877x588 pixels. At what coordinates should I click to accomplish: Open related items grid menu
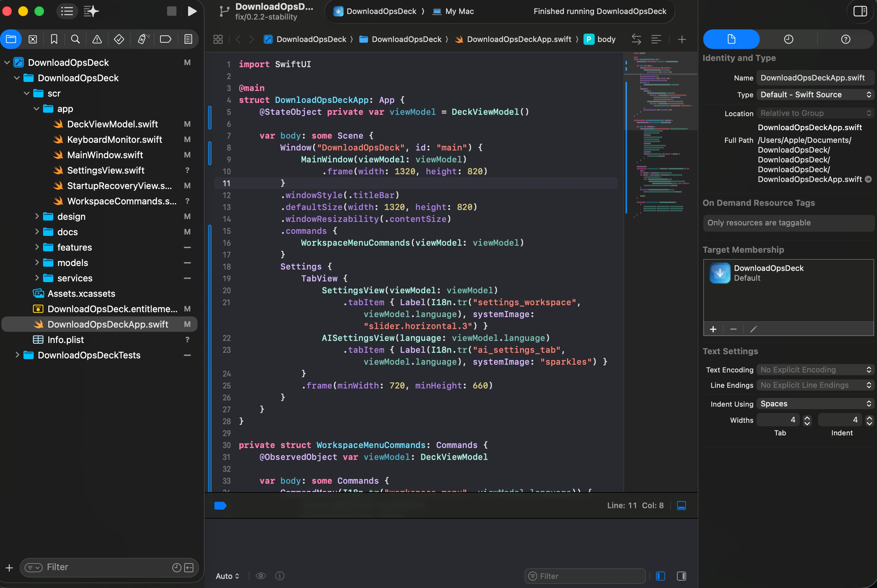point(218,39)
